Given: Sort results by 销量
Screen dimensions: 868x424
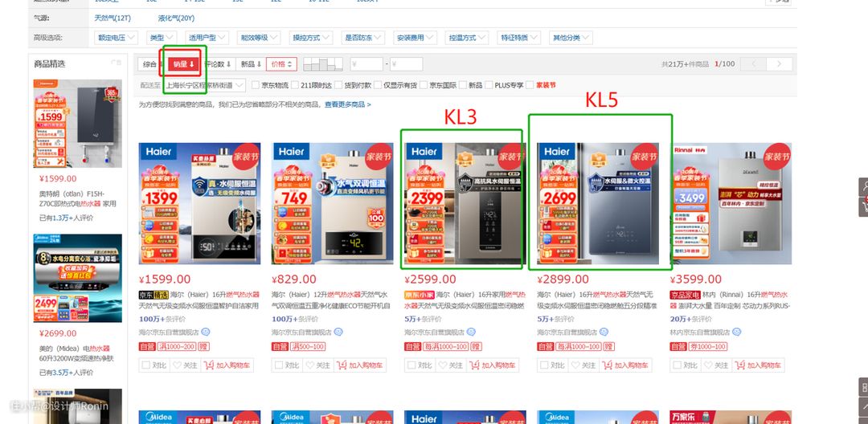Looking at the screenshot, I should [182, 64].
